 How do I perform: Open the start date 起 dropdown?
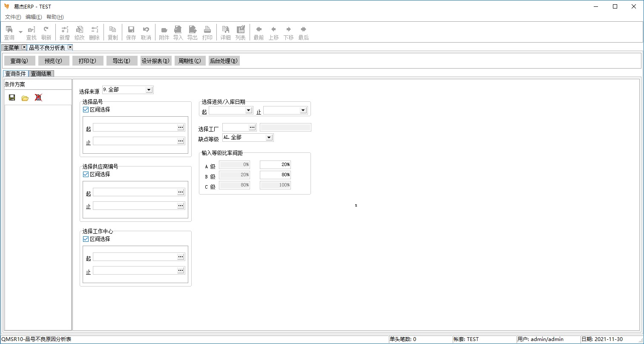coord(249,110)
